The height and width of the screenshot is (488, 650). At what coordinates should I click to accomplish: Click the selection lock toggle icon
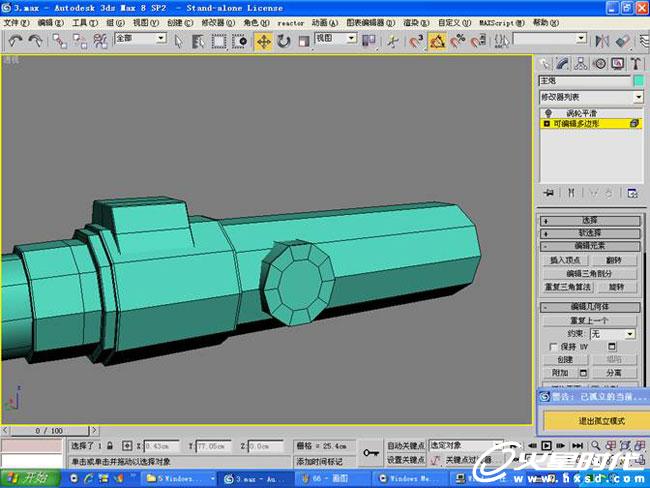[x=110, y=446]
